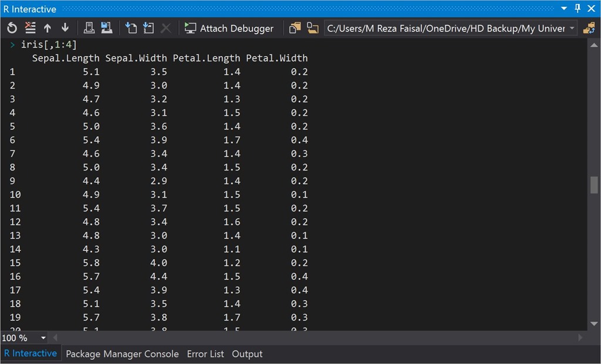The width and height of the screenshot is (601, 364).
Task: Go to next history command (down arrow)
Action: 65,28
